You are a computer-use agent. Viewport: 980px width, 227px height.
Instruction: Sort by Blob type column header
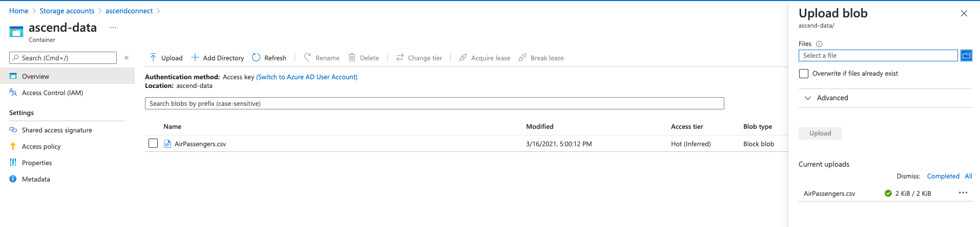(758, 126)
